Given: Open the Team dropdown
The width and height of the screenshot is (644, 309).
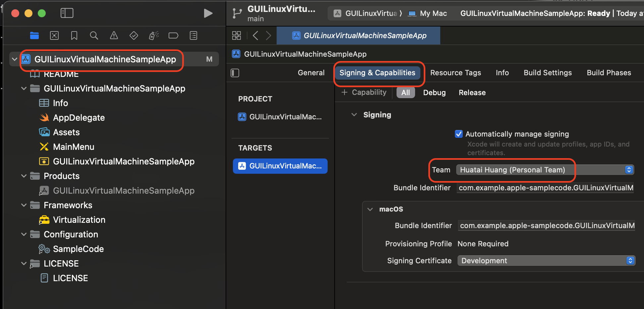Looking at the screenshot, I should (545, 170).
